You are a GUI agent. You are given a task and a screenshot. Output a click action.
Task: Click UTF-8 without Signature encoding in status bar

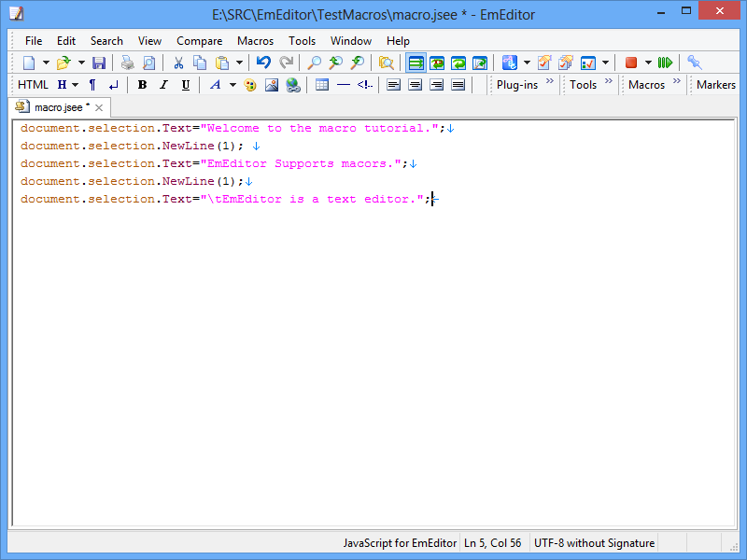click(594, 543)
